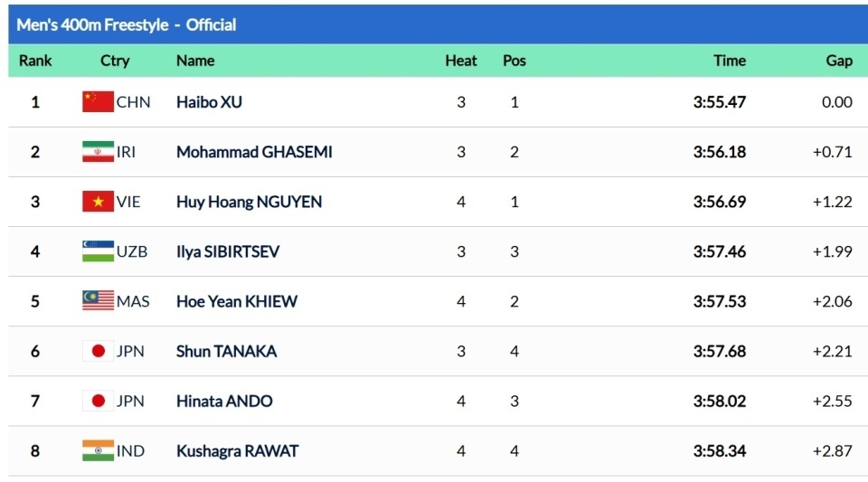868x482 pixels.
Task: Click the Uzbekistan flag icon
Action: (98, 251)
